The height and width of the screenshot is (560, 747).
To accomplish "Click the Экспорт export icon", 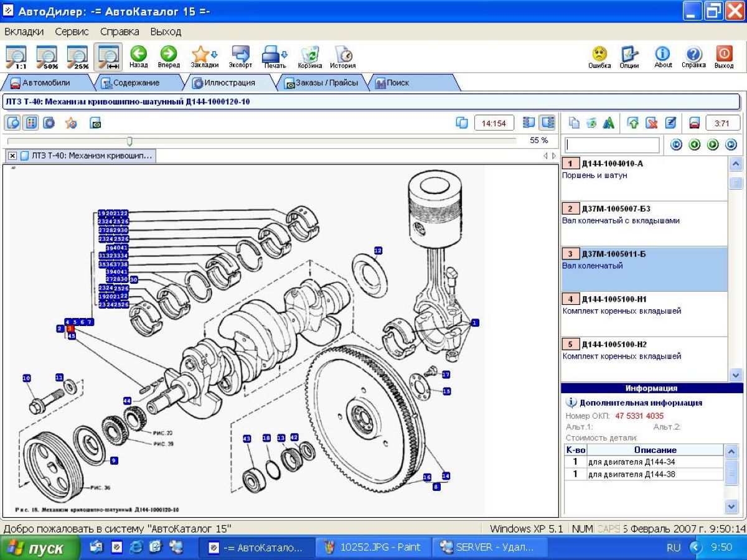I will tap(240, 56).
